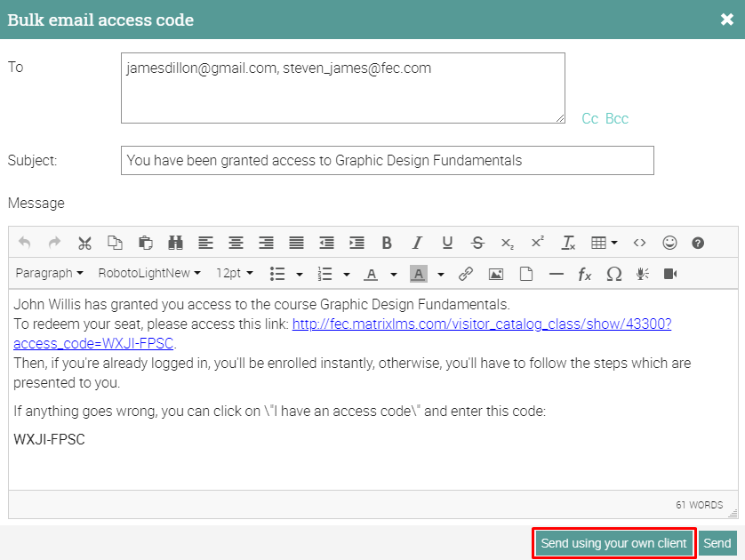
Task: Record audio with the microphone tool
Action: (643, 274)
